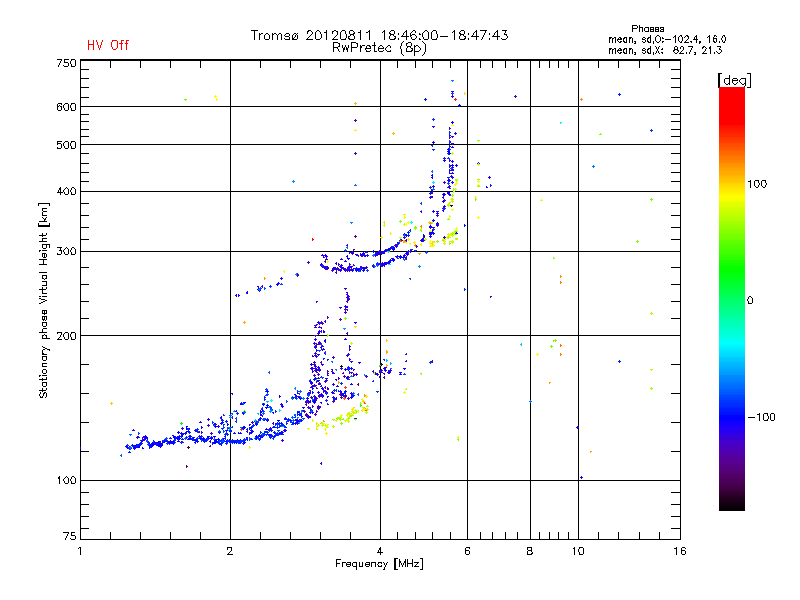Click the y-axis tick label '75'
Image resolution: width=800 pixels, height=600 pixels.
point(70,536)
